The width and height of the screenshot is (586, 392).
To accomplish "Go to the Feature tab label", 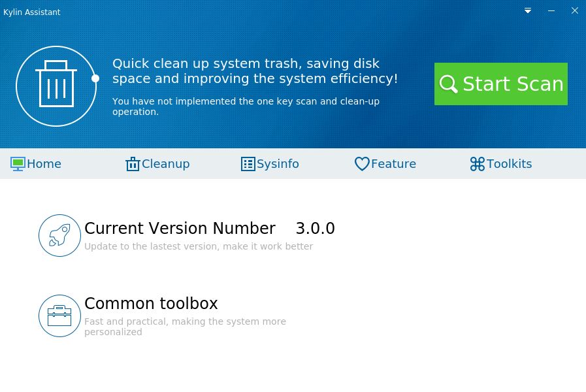I will click(393, 164).
